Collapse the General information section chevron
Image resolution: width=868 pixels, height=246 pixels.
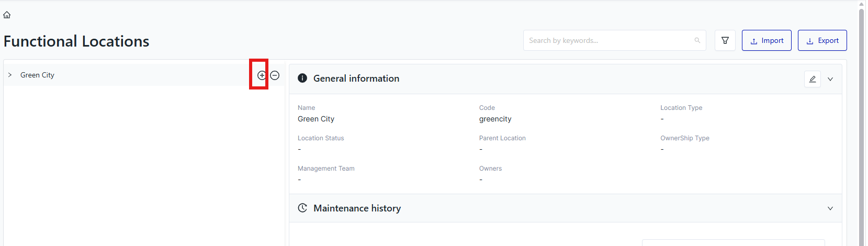pyautogui.click(x=830, y=79)
